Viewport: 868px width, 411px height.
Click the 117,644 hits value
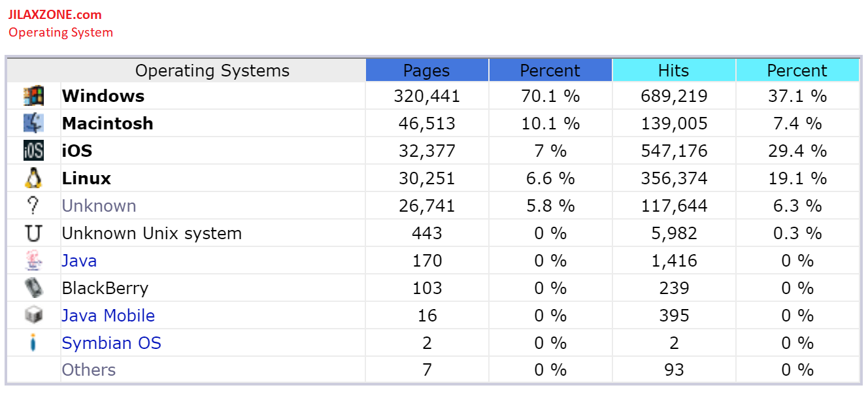tap(674, 206)
